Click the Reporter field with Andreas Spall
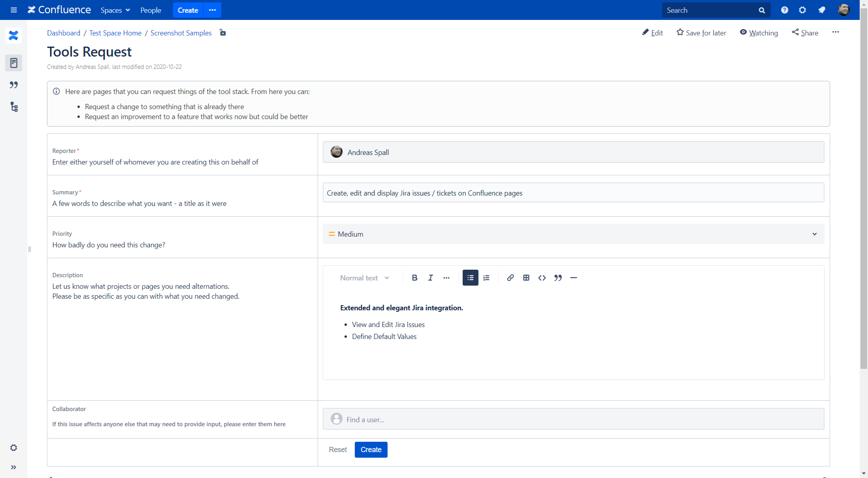868x478 pixels. click(x=573, y=152)
